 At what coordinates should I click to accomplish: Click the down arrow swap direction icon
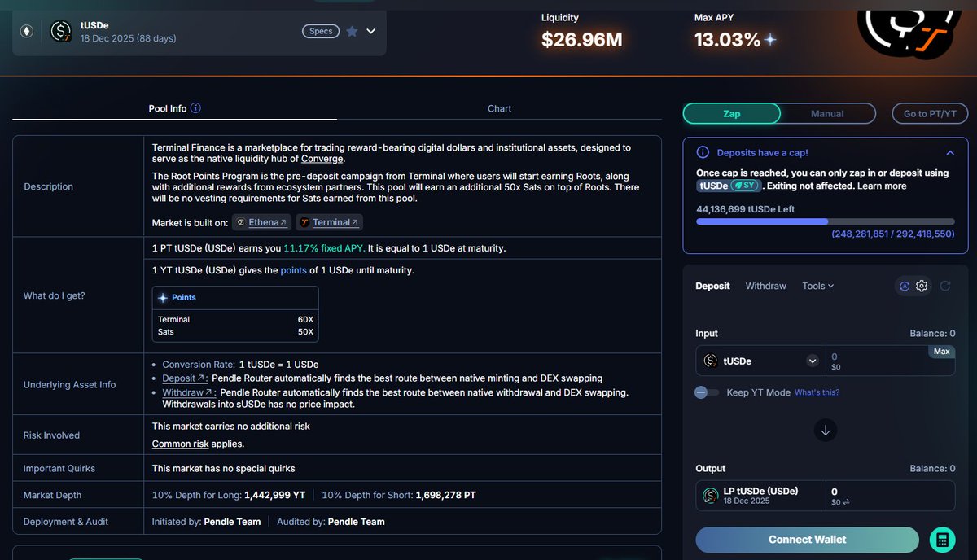point(826,430)
